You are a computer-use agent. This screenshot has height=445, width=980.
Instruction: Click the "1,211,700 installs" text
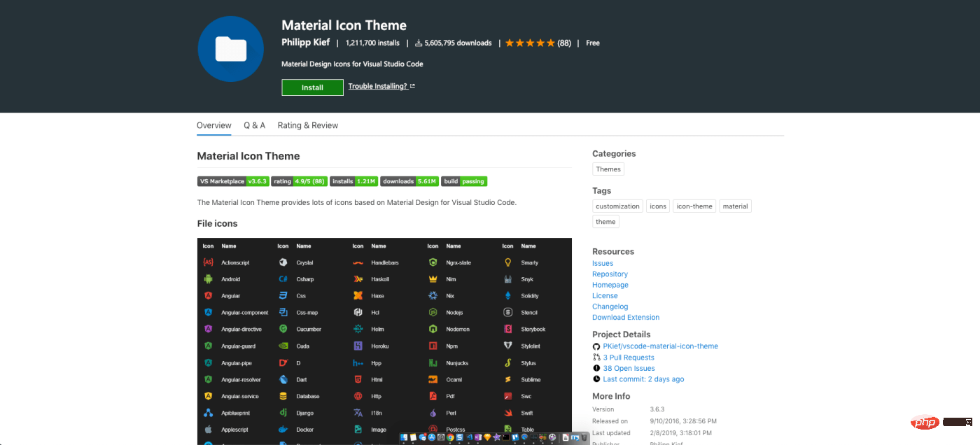(x=372, y=43)
